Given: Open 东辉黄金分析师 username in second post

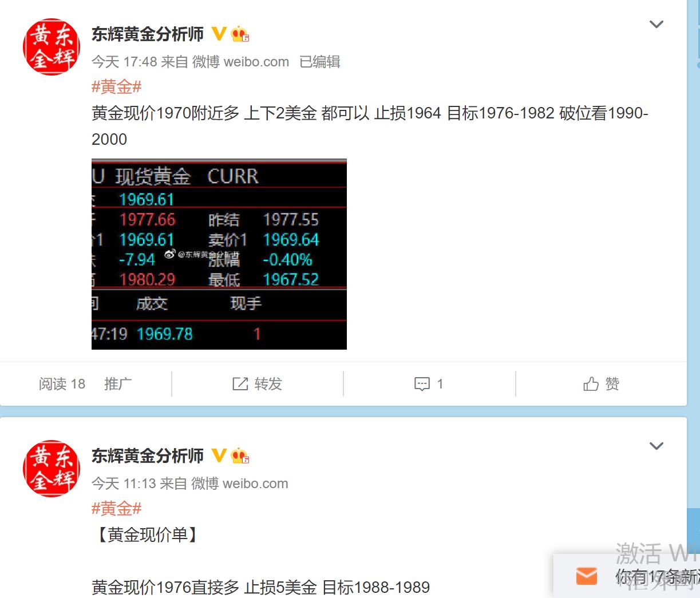Looking at the screenshot, I should (148, 456).
